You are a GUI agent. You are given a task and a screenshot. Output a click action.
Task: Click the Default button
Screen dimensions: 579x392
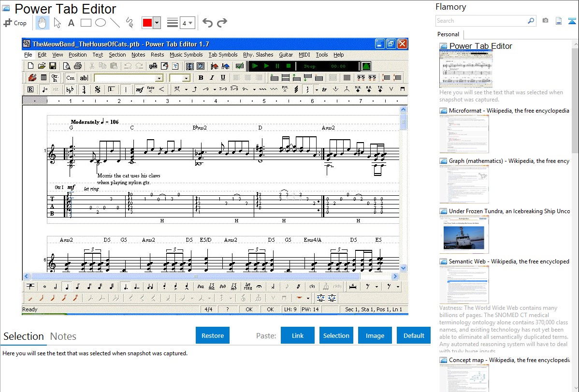pos(414,335)
